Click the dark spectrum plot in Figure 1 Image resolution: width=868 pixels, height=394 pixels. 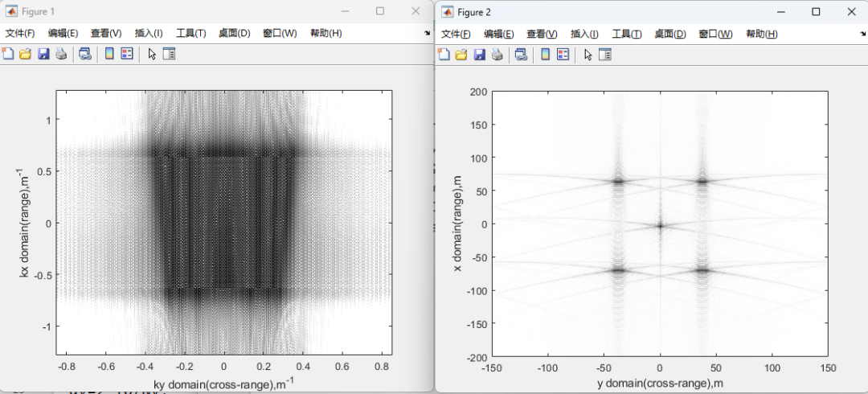(x=223, y=223)
